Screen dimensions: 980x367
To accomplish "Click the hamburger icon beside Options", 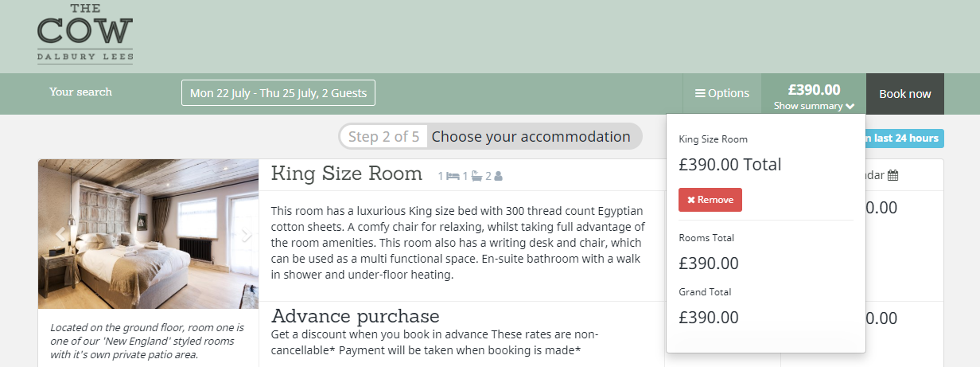I will click(x=700, y=93).
